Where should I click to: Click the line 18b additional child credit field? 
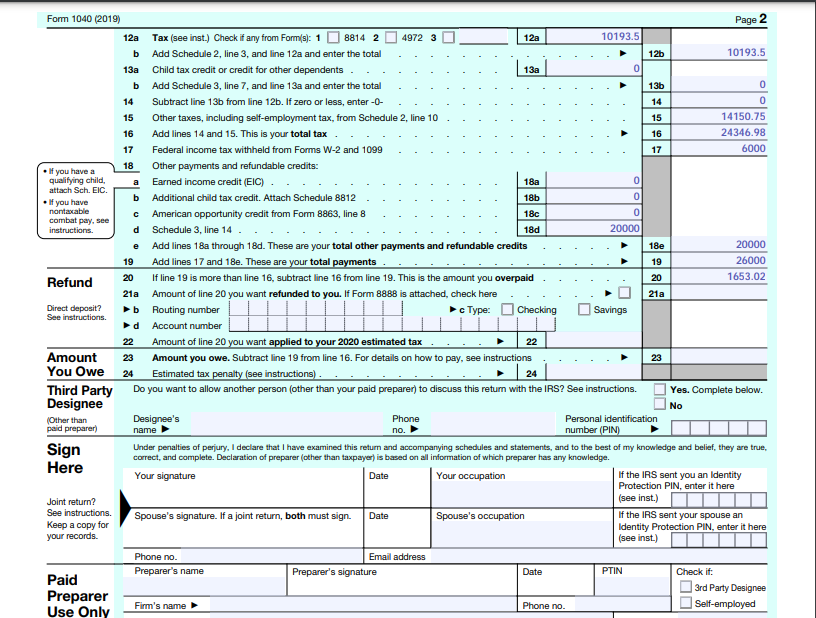[x=593, y=197]
